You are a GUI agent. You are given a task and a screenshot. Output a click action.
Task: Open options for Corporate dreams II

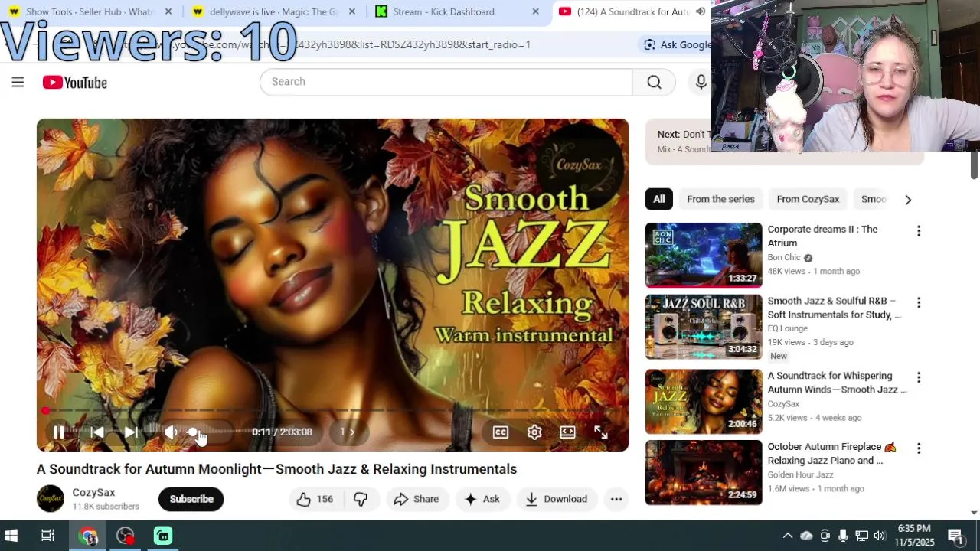[x=919, y=231]
